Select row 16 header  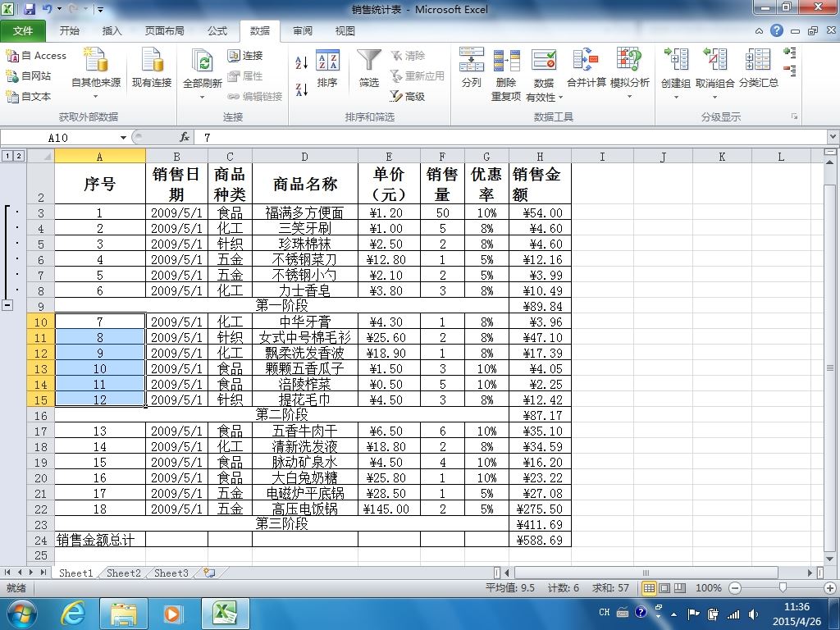coord(41,415)
